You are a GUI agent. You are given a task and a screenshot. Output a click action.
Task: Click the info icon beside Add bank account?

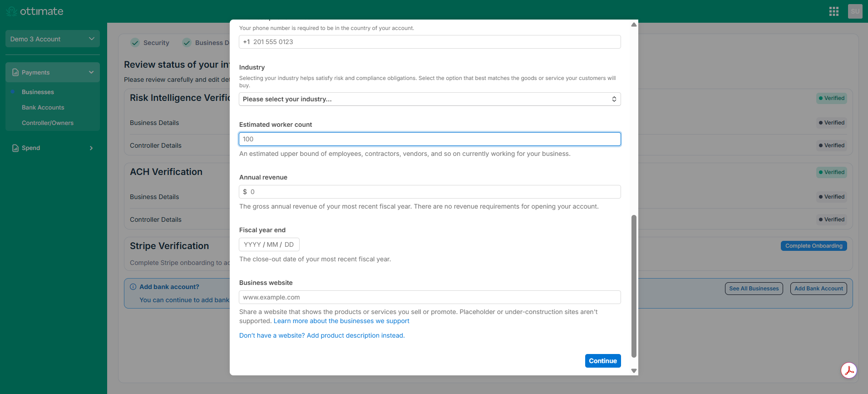[x=133, y=287]
